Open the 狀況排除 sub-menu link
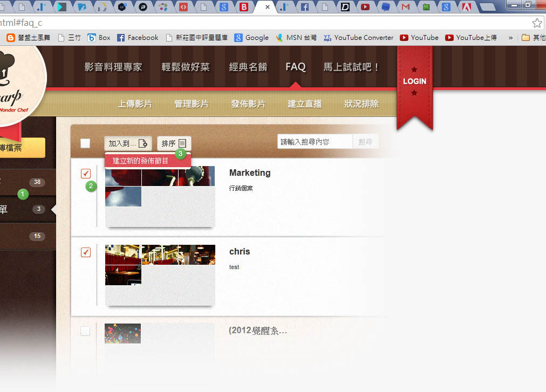546x392 pixels. [x=361, y=104]
